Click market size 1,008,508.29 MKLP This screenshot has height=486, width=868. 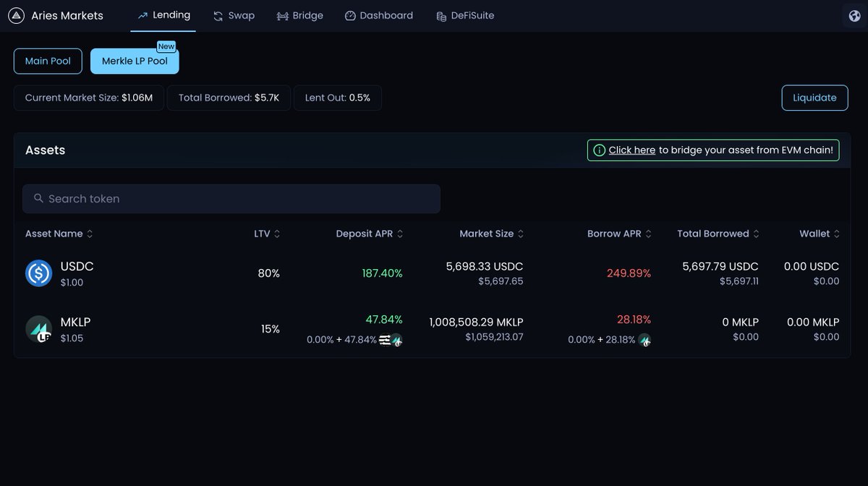(476, 322)
